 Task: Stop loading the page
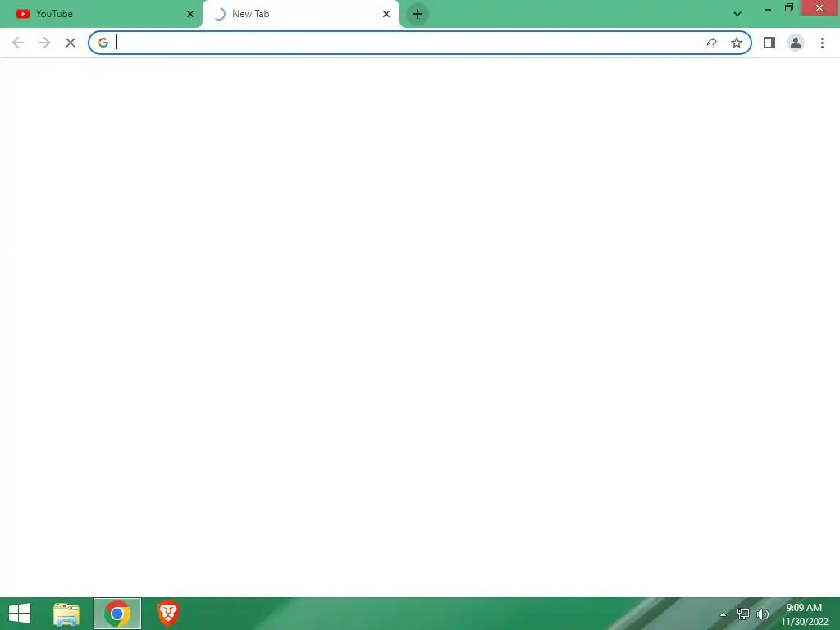click(71, 43)
